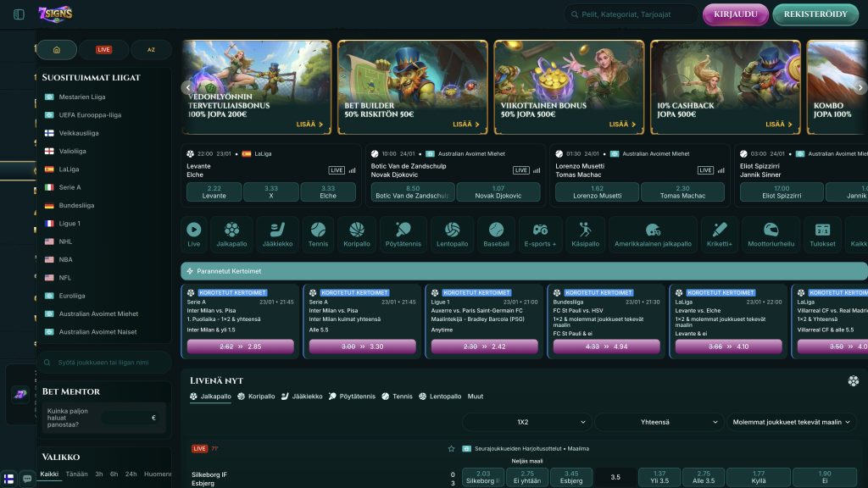
Task: Select the Amerikkalainen jalkapallo icon
Action: 653,234
